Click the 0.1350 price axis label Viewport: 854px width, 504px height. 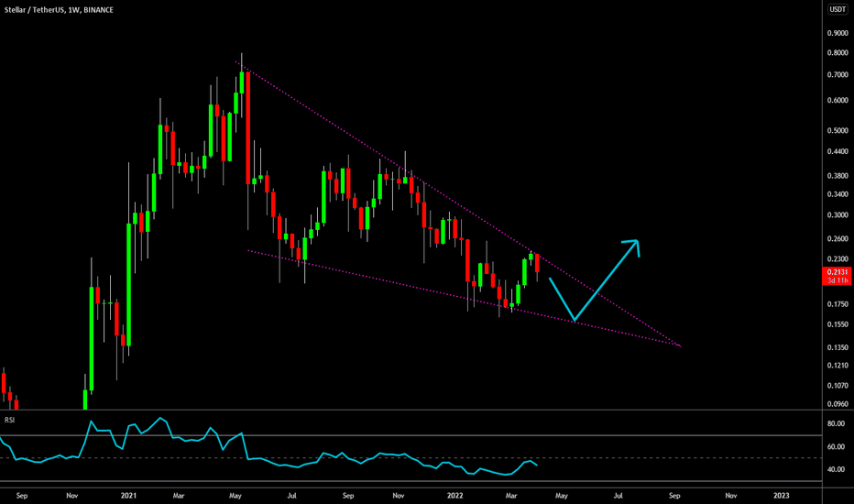point(838,347)
